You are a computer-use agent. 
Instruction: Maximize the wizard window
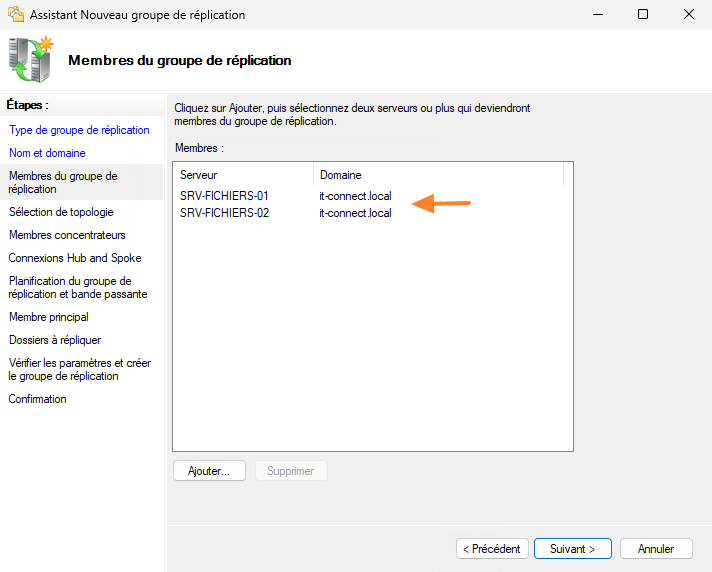click(x=643, y=15)
